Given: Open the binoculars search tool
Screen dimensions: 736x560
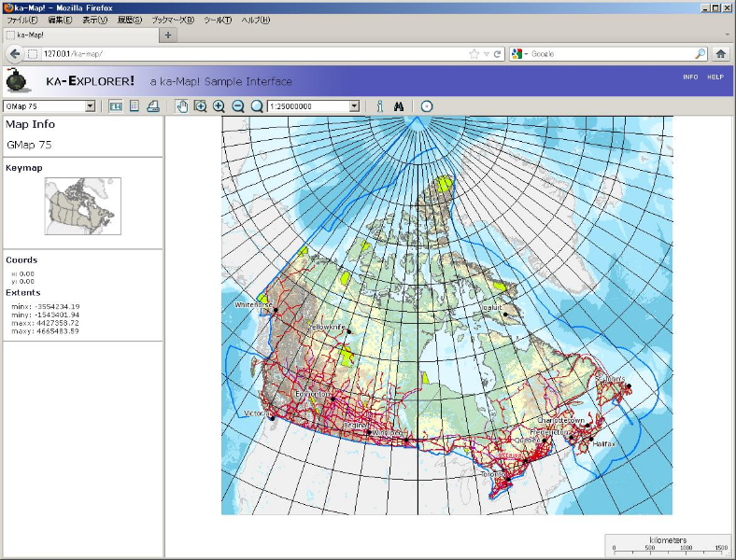Looking at the screenshot, I should point(400,106).
